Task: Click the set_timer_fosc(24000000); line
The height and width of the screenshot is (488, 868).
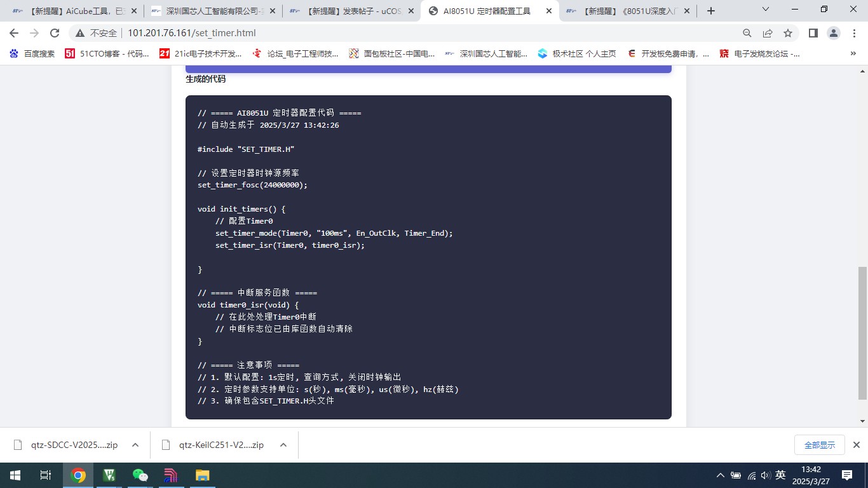Action: (252, 185)
